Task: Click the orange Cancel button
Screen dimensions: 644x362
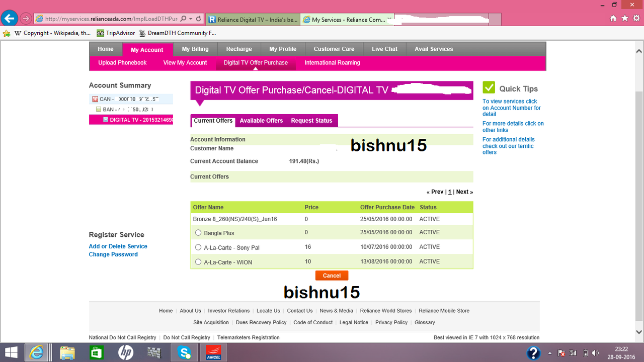Action: tap(332, 276)
